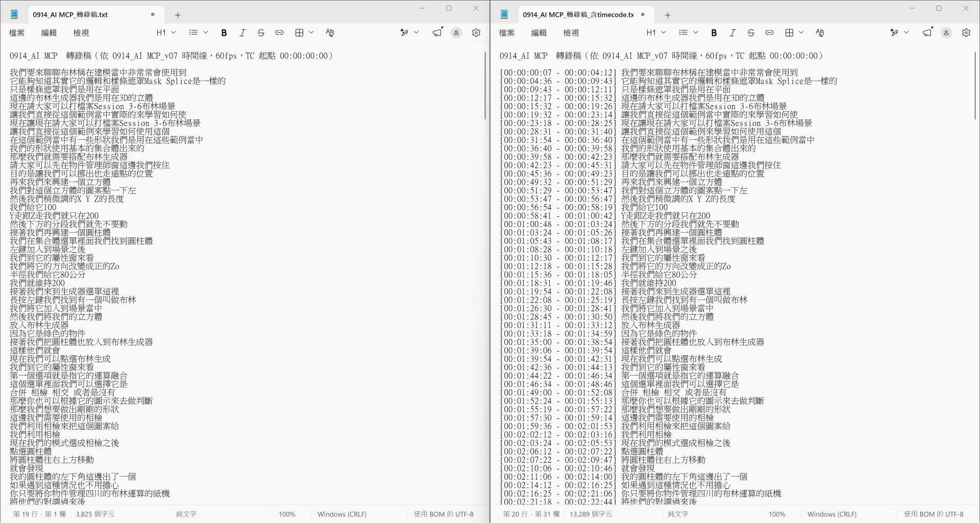Click the account icon in right window
980x523 pixels.
click(x=946, y=33)
